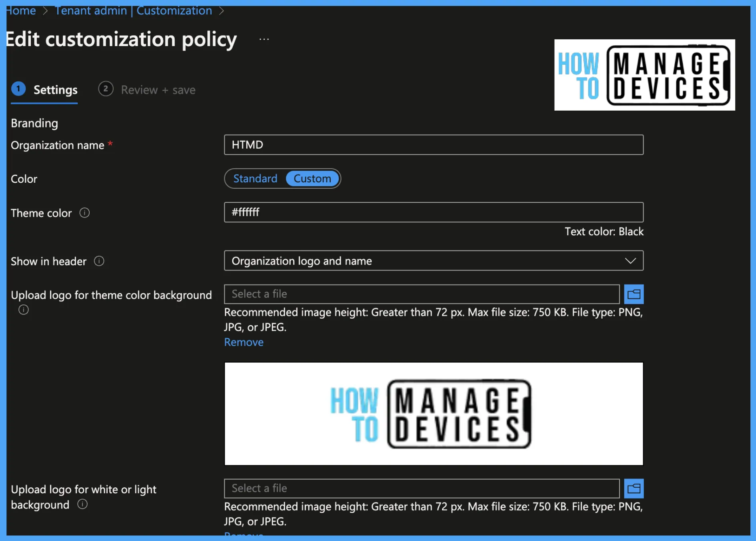
Task: Click the Branding section heading
Action: tap(34, 123)
